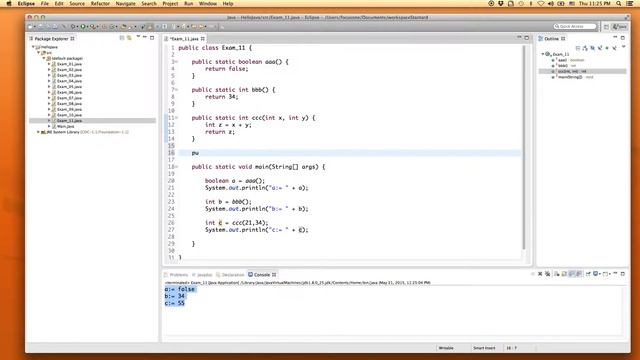Open Outline view menu dropdown
Viewport: 640px width, 360px height.
623,47
